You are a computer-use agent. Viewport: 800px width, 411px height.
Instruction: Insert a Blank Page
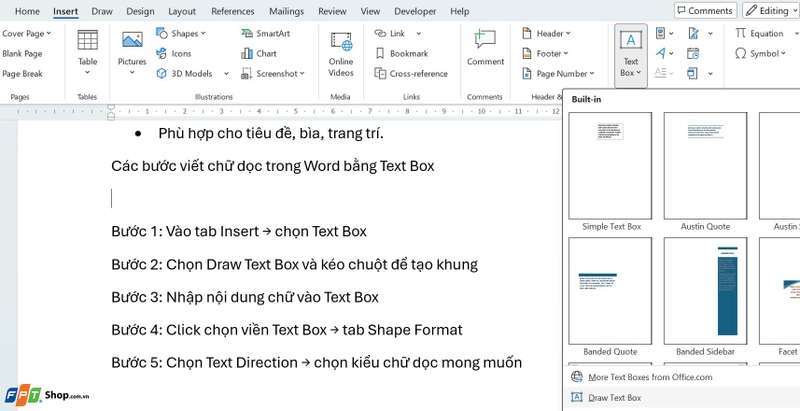[x=22, y=54]
